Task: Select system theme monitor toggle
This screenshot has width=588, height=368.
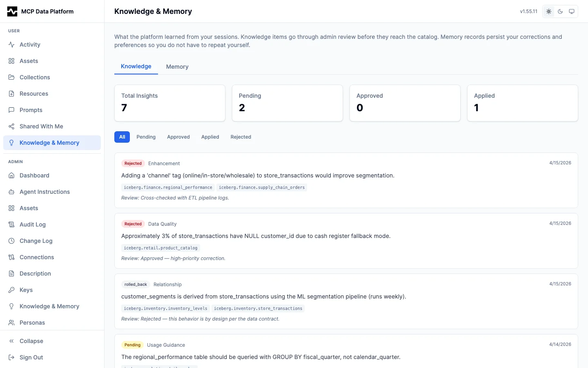Action: pyautogui.click(x=572, y=11)
